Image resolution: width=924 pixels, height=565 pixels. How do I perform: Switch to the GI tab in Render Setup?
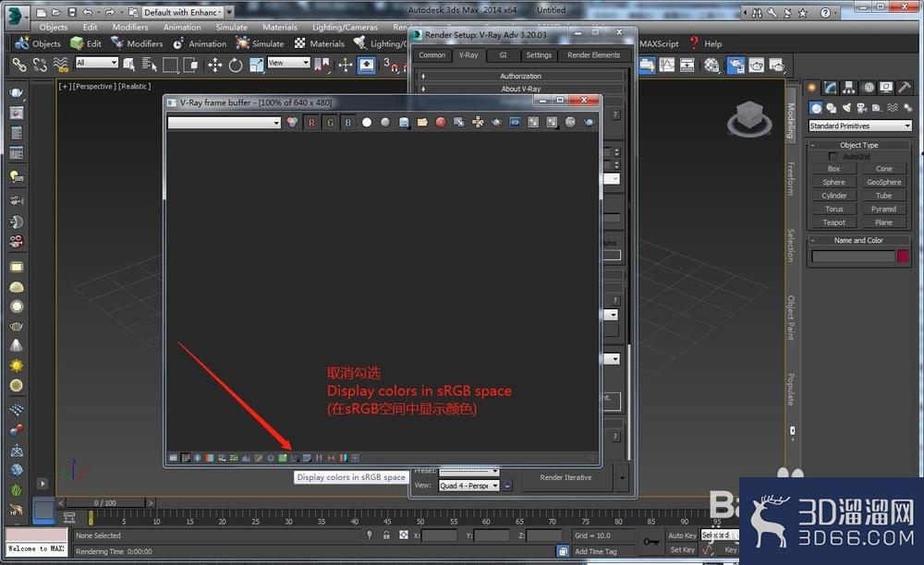pos(503,55)
